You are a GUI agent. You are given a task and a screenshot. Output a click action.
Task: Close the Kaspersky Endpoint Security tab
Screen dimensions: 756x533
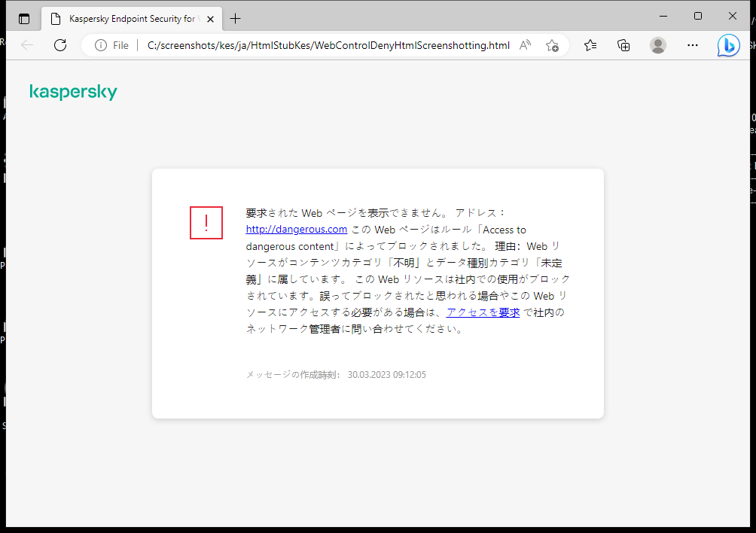210,18
